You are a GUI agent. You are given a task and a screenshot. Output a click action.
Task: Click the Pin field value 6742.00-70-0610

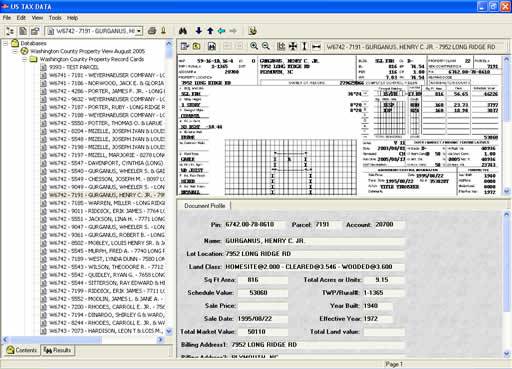point(255,225)
